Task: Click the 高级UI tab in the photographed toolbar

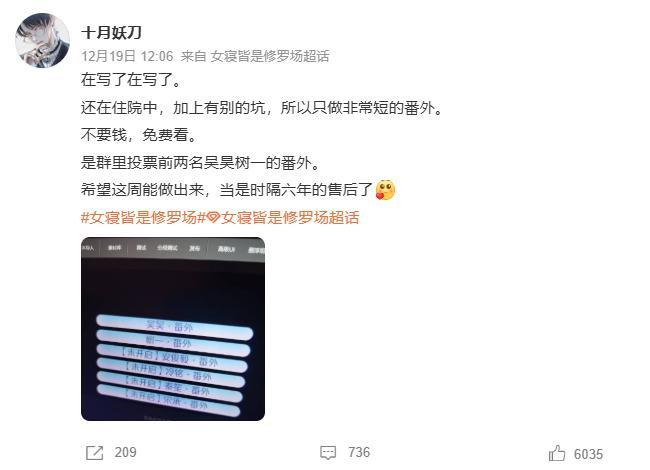Action: coord(226,249)
